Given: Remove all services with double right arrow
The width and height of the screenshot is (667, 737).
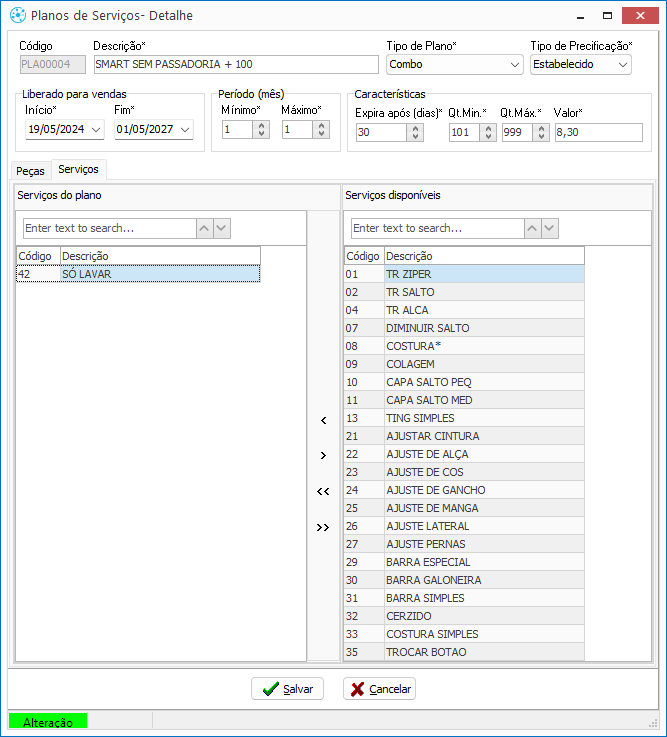Looking at the screenshot, I should coord(323,527).
